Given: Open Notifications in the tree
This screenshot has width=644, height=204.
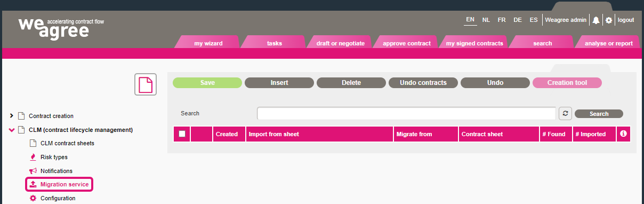Looking at the screenshot, I should (x=57, y=171).
